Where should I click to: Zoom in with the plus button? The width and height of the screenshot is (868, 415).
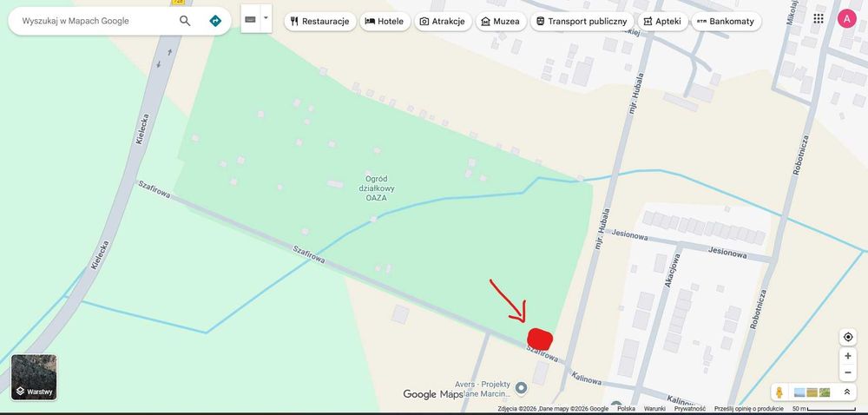click(847, 356)
